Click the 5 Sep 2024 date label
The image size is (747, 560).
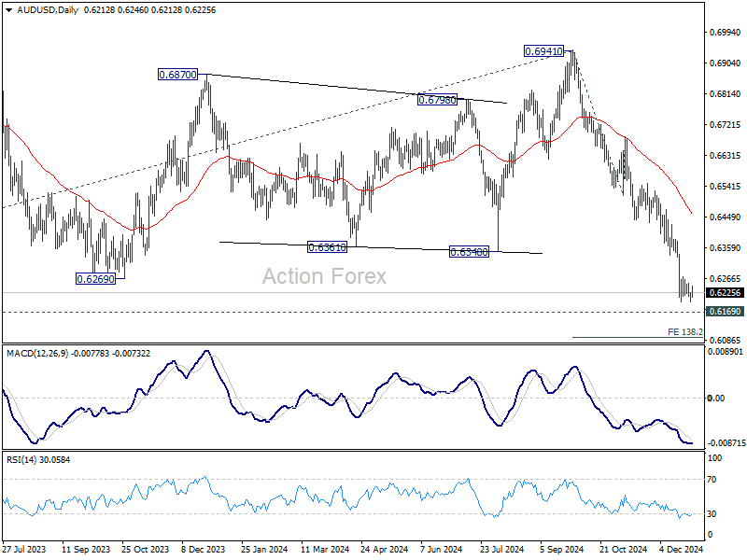pos(562,549)
